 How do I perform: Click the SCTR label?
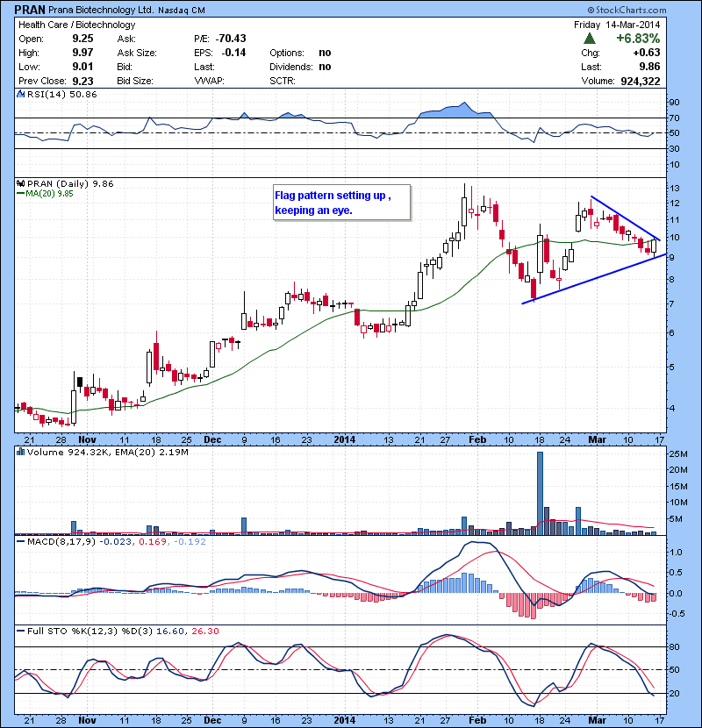tap(282, 81)
